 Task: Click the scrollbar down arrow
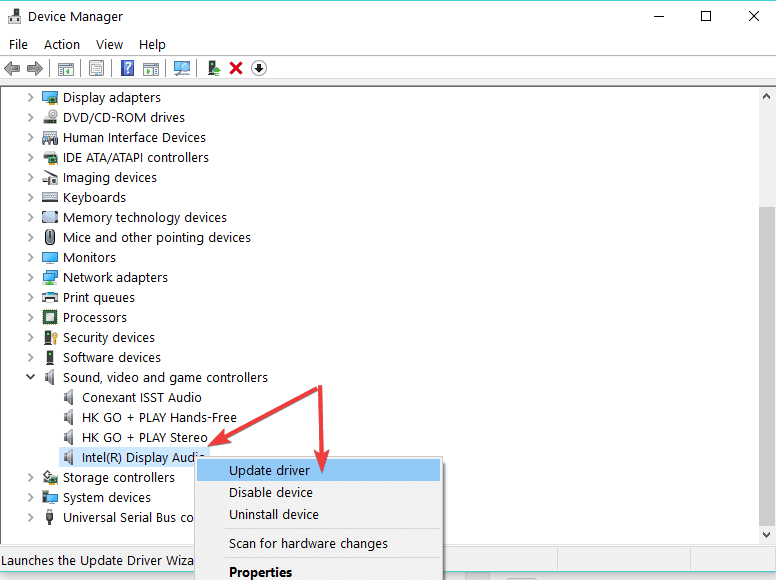766,534
